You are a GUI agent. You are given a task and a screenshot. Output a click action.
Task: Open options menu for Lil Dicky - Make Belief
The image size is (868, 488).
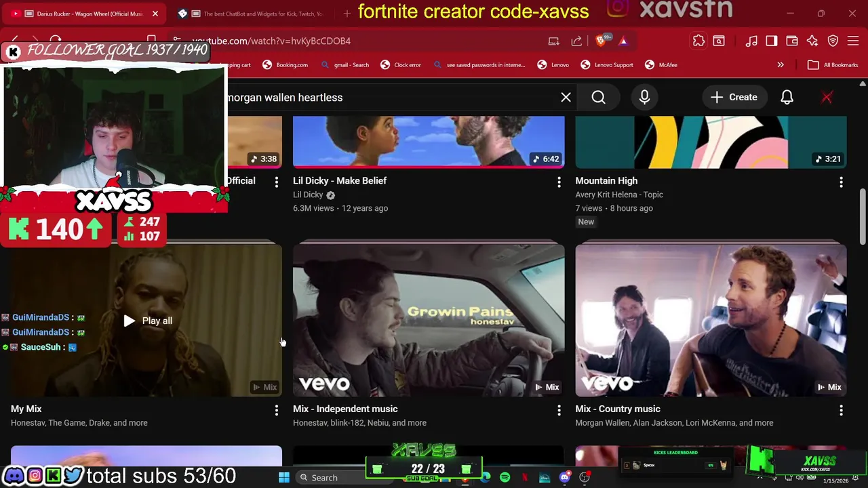pyautogui.click(x=559, y=182)
